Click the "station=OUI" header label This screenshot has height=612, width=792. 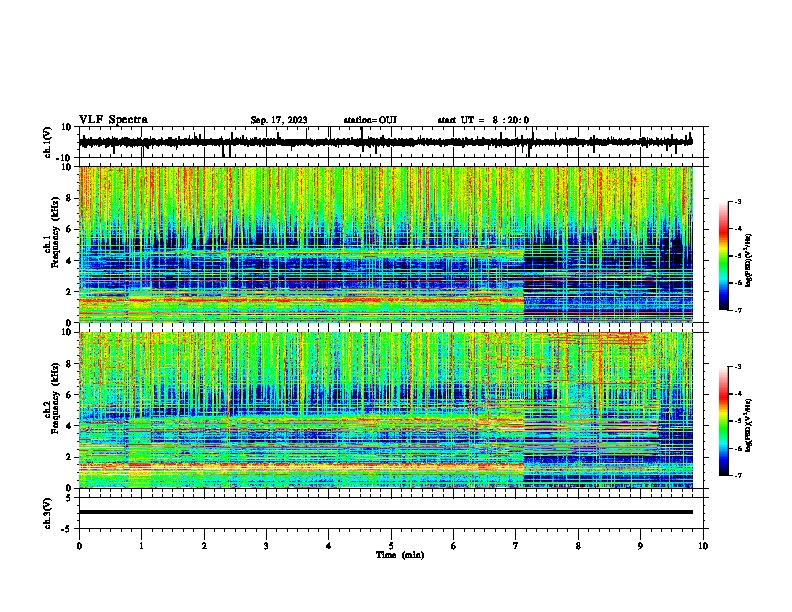click(x=370, y=120)
